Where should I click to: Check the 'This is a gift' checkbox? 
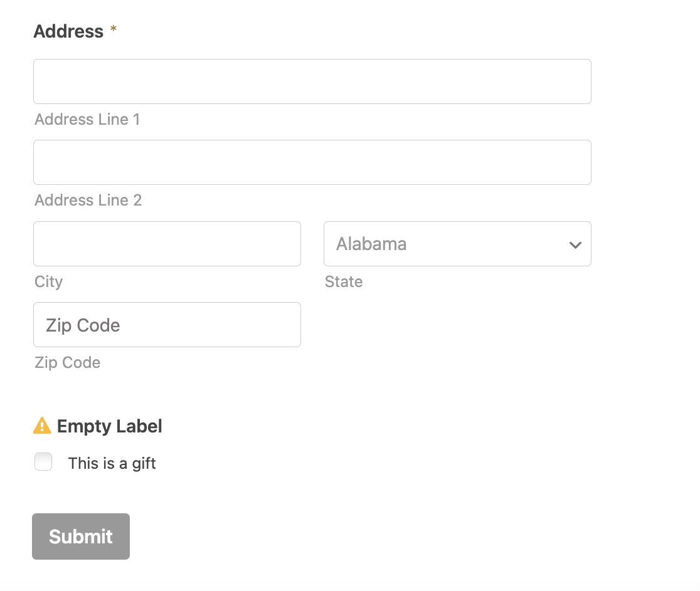[43, 462]
